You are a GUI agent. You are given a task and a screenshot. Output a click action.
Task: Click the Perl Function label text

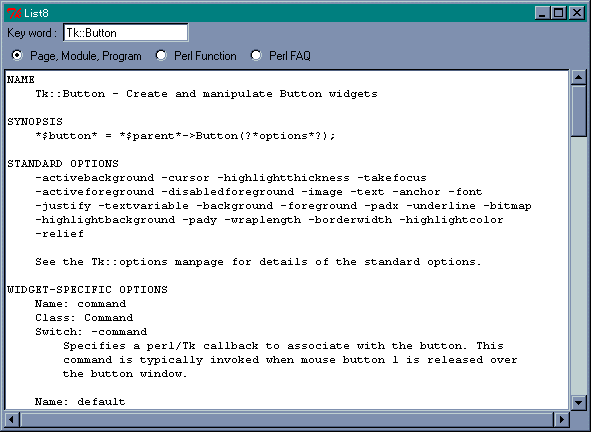click(x=205, y=56)
